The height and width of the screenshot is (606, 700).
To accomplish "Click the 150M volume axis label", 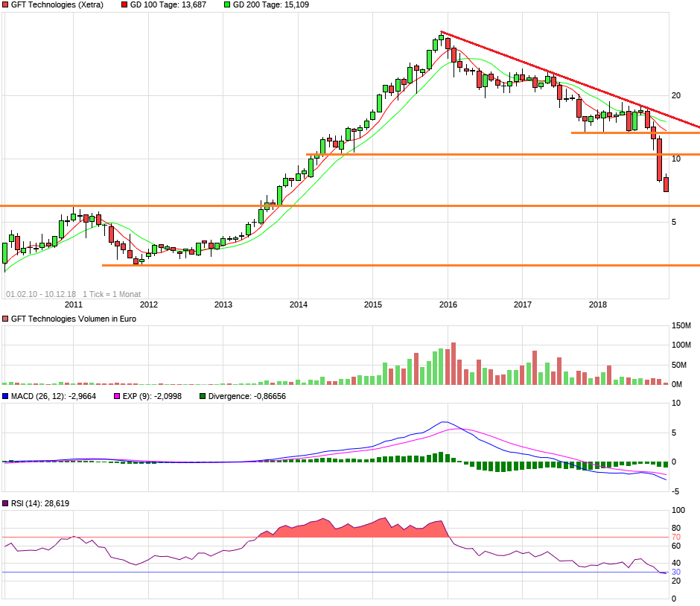I will click(681, 326).
